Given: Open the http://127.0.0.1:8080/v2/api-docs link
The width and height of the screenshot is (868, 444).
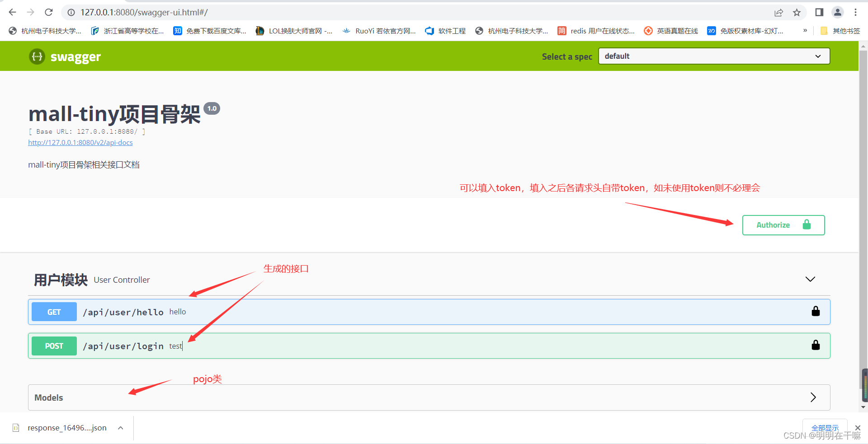Looking at the screenshot, I should tap(80, 142).
